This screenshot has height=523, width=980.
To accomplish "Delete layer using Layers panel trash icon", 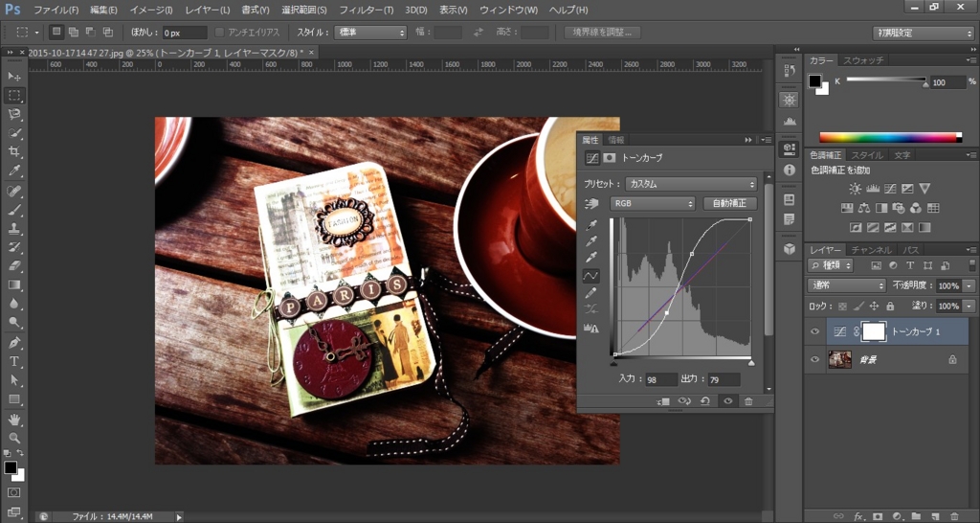I will 954,516.
